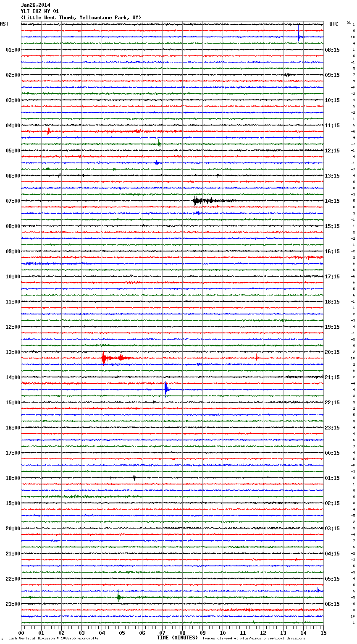Select the 23:00 MST time label
Image resolution: width=357 pixels, height=644 pixels.
(13, 604)
